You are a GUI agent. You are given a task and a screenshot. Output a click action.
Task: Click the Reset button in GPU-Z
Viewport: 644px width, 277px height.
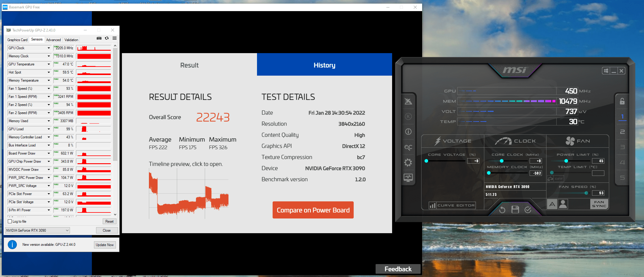(110, 221)
